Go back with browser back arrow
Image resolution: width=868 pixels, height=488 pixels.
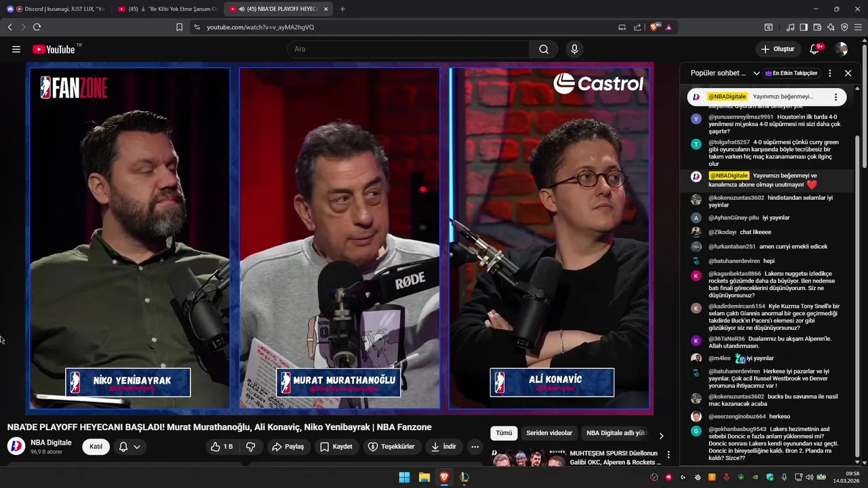(9, 27)
